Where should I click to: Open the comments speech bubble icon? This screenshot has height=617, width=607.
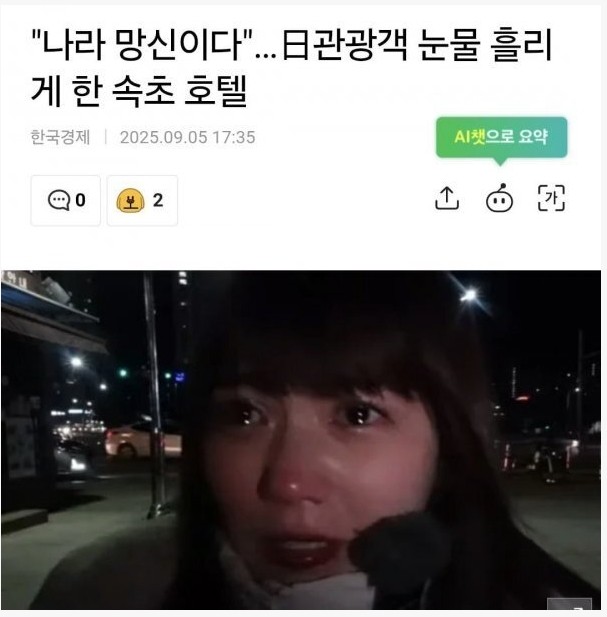[59, 200]
